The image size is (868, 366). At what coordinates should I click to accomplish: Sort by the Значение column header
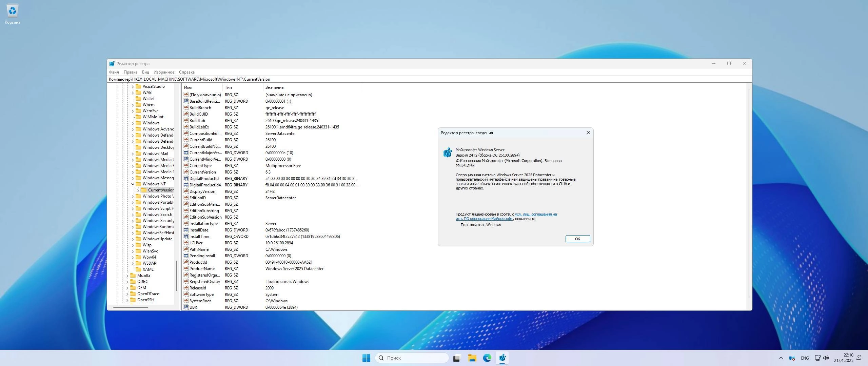(312, 87)
